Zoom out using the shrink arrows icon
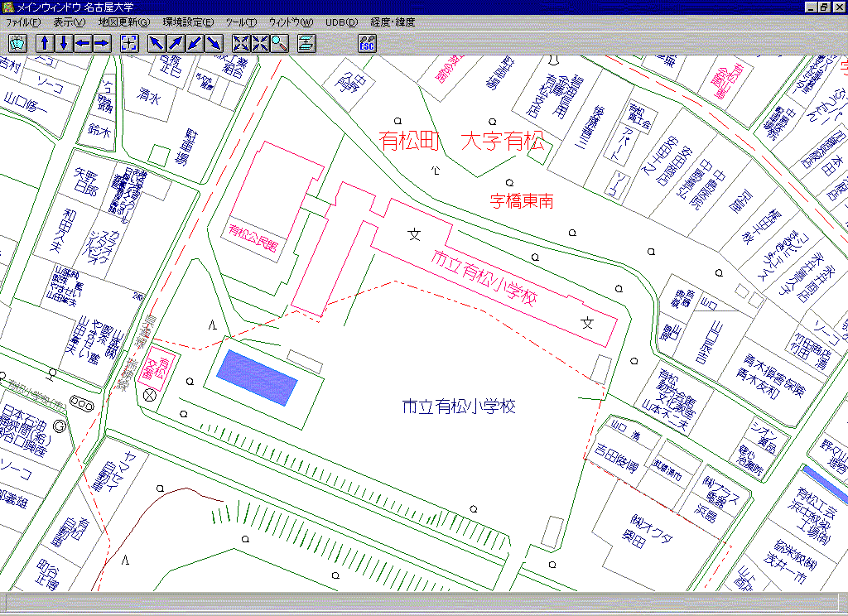Image resolution: width=848 pixels, height=616 pixels. click(x=261, y=44)
